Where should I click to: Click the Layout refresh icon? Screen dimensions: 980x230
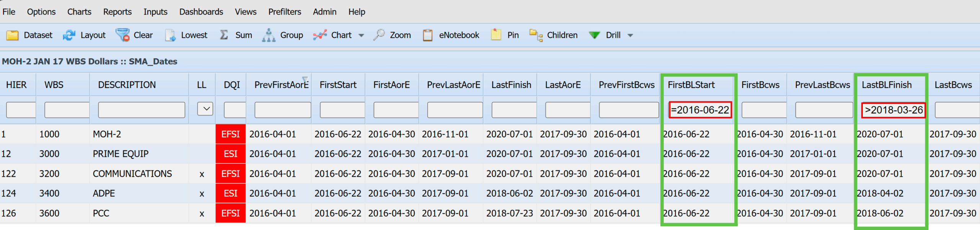click(x=69, y=35)
